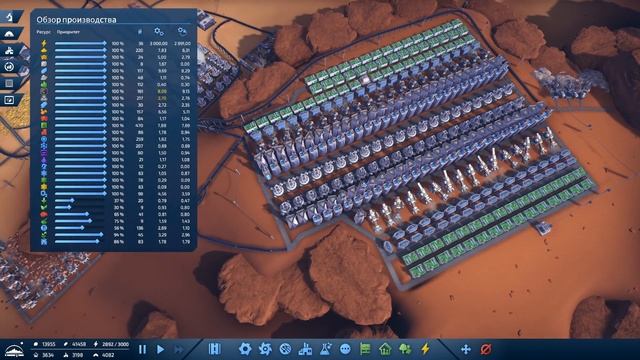Open the second gear-shaped build category
This screenshot has height=360, width=640.
coord(265,349)
